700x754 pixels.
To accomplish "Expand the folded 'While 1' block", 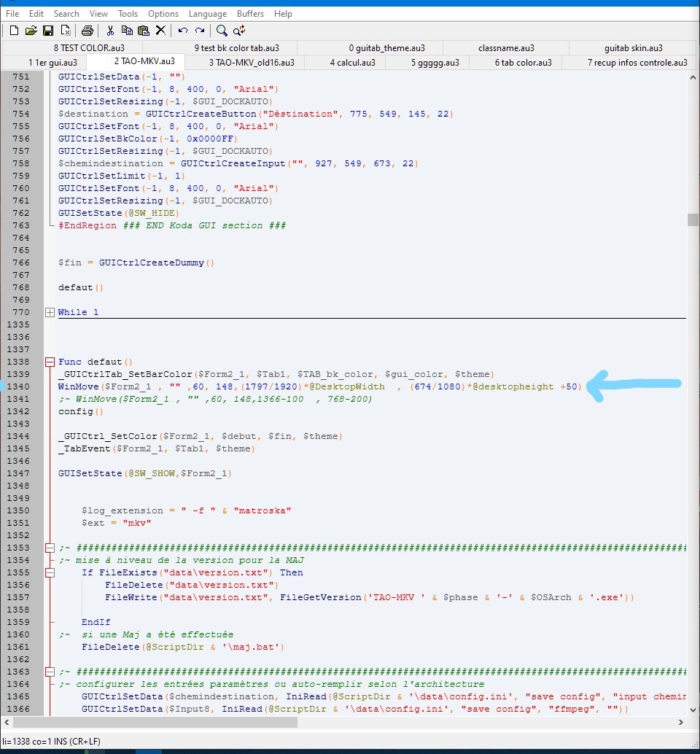I will click(50, 312).
